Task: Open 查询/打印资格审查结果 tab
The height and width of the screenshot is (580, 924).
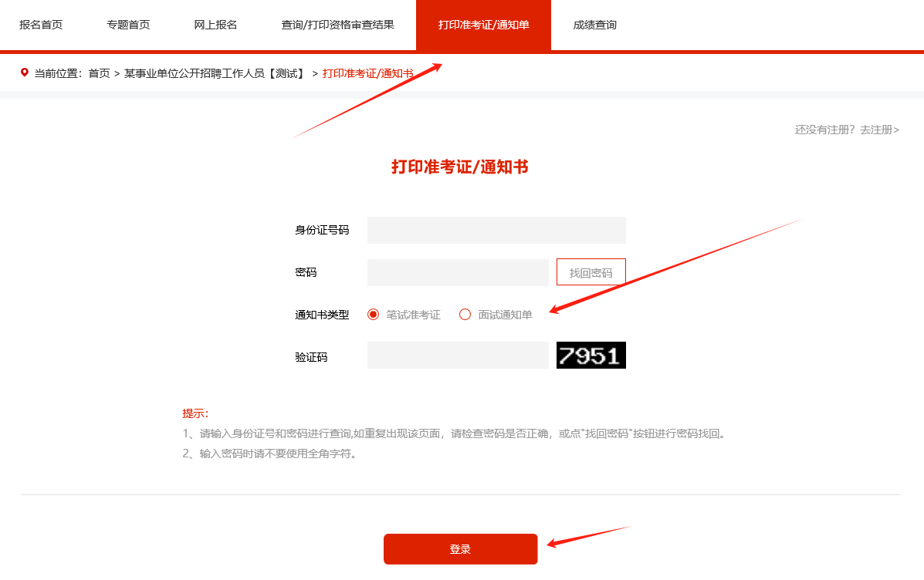Action: point(337,25)
